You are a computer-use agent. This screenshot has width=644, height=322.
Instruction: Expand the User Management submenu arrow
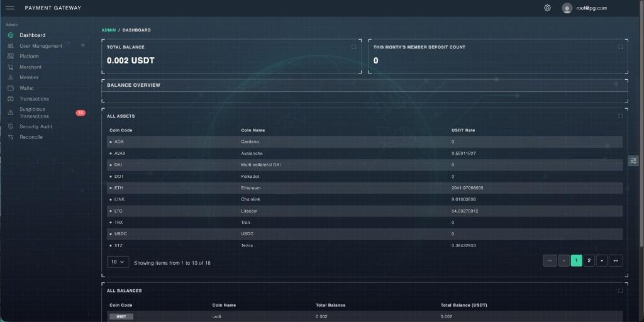82,45
